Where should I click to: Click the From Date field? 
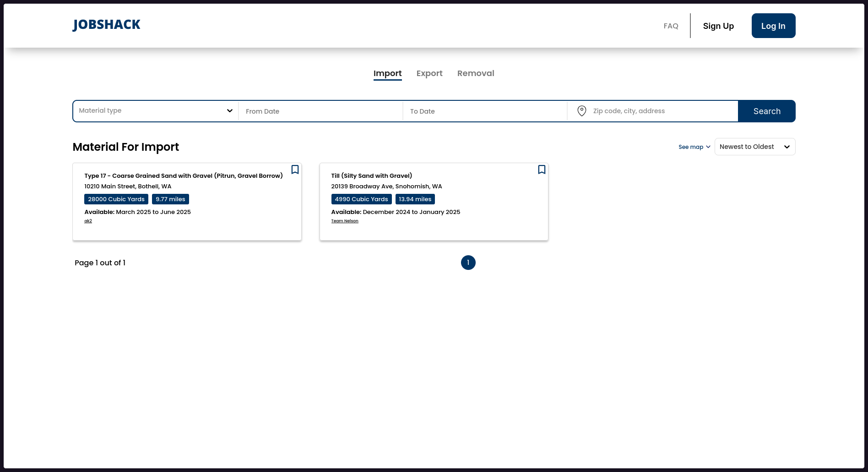(320, 111)
